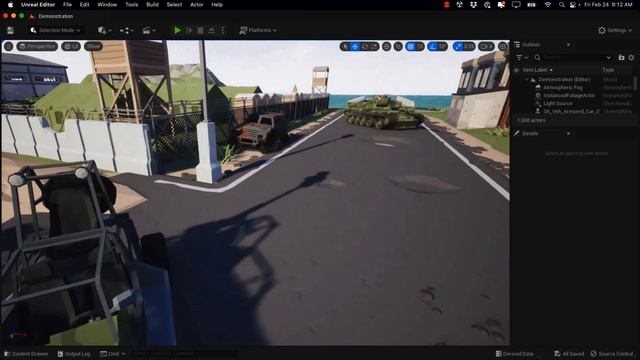Toggle surface snapping icon

click(x=398, y=47)
